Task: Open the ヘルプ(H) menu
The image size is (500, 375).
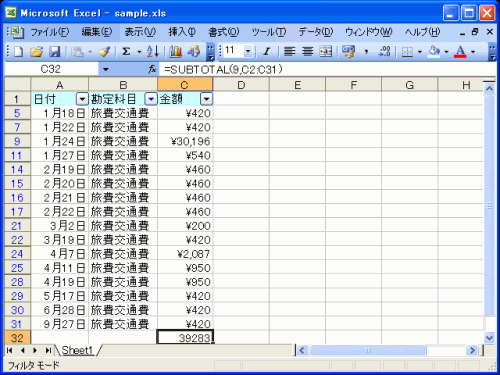Action: [423, 32]
